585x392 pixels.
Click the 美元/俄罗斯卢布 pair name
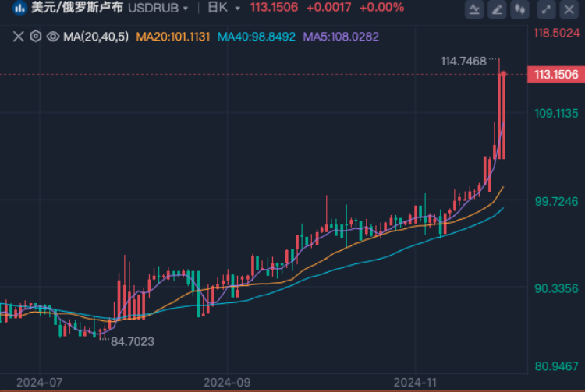[77, 8]
